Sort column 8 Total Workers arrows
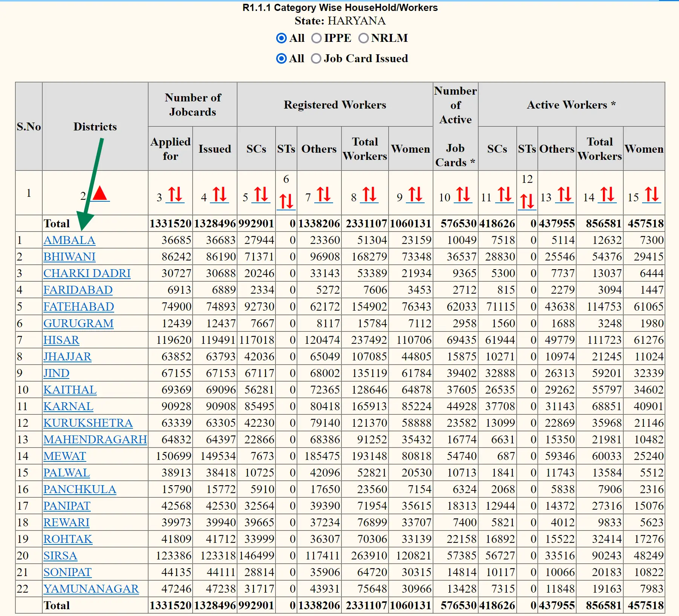 tap(369, 195)
